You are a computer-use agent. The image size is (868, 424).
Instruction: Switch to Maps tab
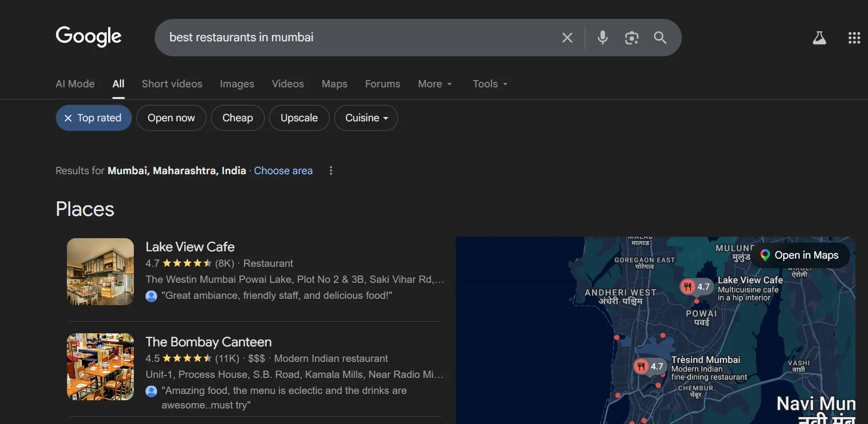(335, 84)
